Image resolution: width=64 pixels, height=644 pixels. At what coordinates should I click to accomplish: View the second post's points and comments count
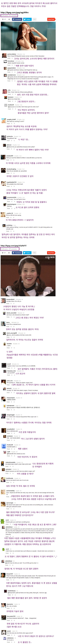tap(9, 249)
